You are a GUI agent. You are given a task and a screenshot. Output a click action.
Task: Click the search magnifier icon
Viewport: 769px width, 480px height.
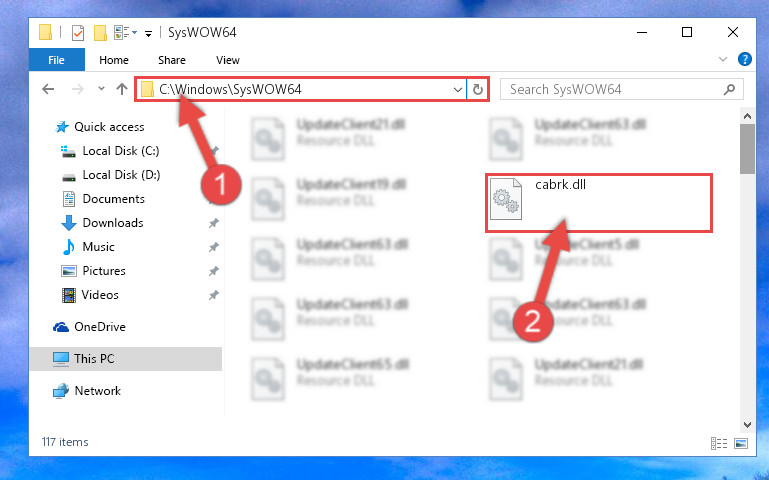(730, 89)
